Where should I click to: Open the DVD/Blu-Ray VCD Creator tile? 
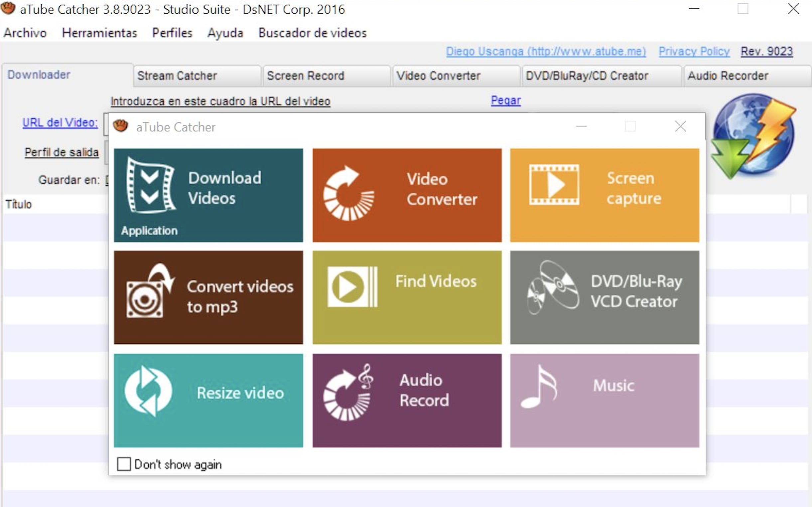604,297
